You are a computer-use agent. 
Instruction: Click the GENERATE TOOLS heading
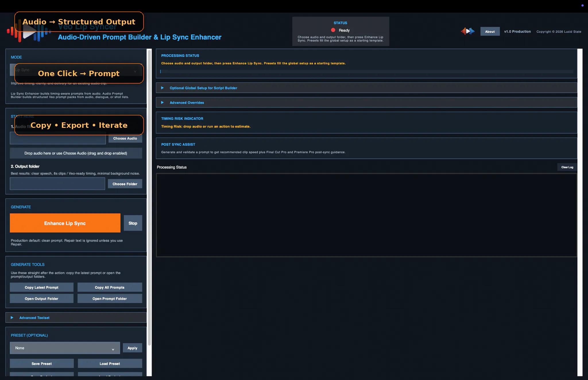click(x=28, y=265)
